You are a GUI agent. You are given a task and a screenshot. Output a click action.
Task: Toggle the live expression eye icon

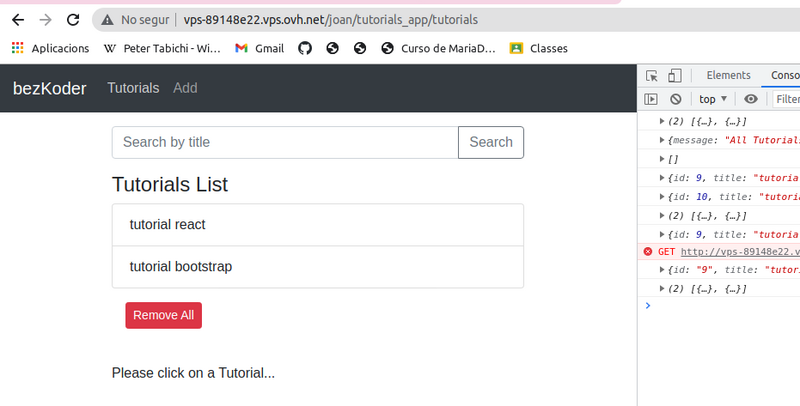(x=751, y=99)
